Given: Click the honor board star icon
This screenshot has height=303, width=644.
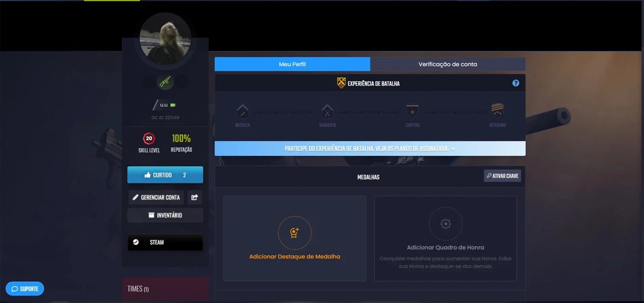Looking at the screenshot, I should (x=445, y=224).
